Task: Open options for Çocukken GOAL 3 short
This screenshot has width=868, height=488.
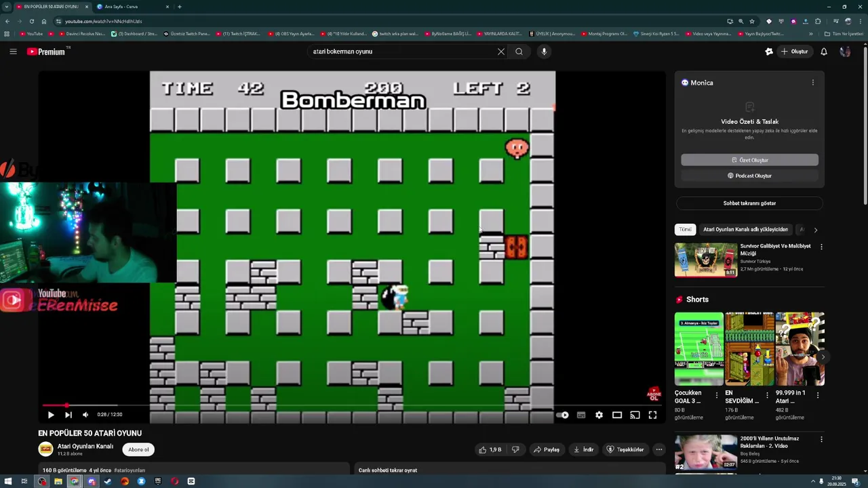Action: tap(717, 395)
